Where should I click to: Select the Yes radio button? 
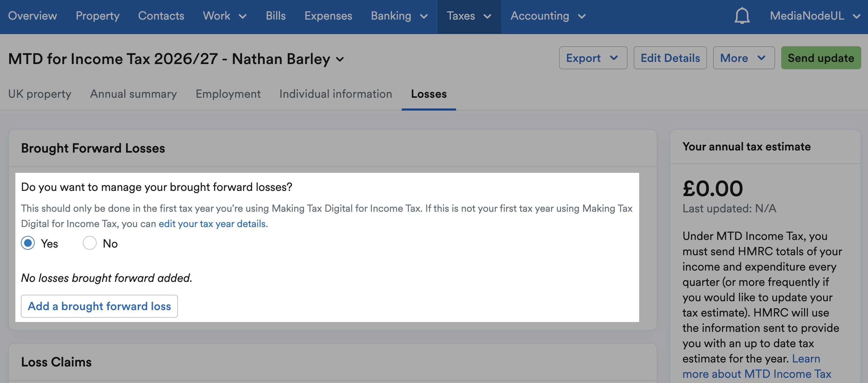point(28,243)
